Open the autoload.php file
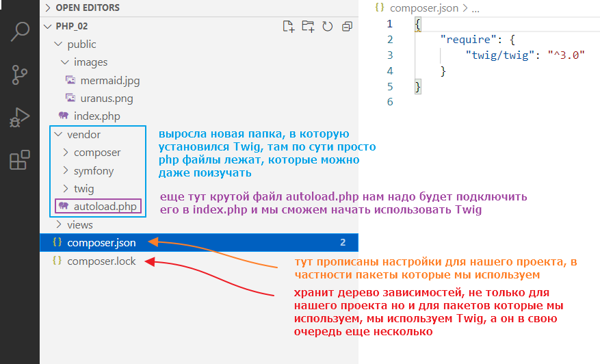The height and width of the screenshot is (364, 600). (106, 206)
